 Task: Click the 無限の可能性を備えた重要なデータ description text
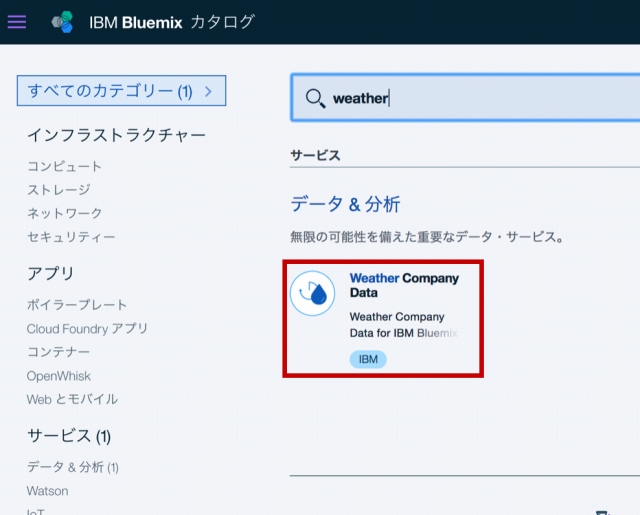pyautogui.click(x=427, y=237)
